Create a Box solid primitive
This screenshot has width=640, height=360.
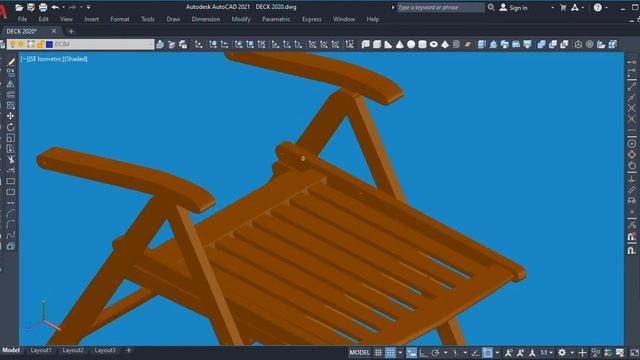coord(377,44)
